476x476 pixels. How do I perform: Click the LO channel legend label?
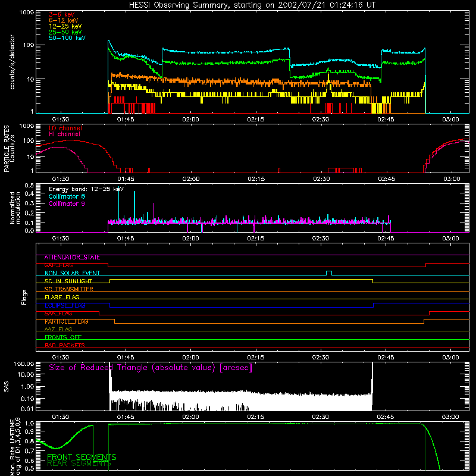pyautogui.click(x=65, y=128)
